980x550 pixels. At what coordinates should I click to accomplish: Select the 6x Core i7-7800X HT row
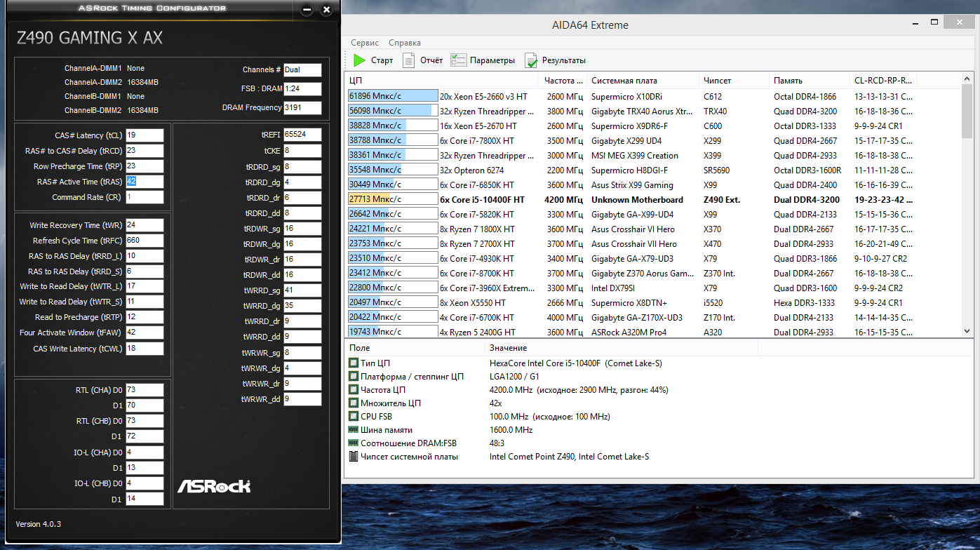[652, 140]
